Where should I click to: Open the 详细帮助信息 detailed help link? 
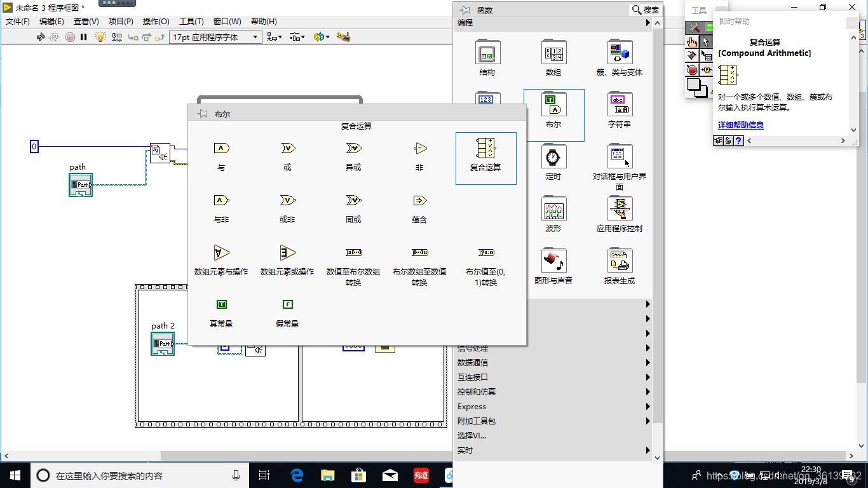(741, 125)
